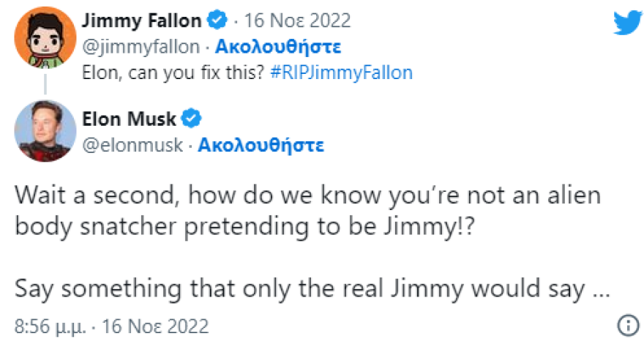Click the Twitter bird logo
Image resolution: width=644 pixels, height=350 pixels.
626,23
